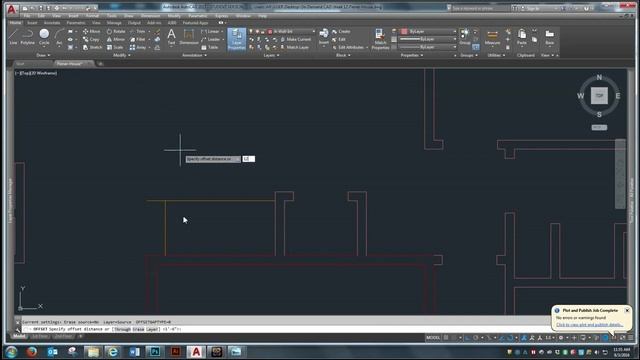Choose the Scale command

coord(115,47)
